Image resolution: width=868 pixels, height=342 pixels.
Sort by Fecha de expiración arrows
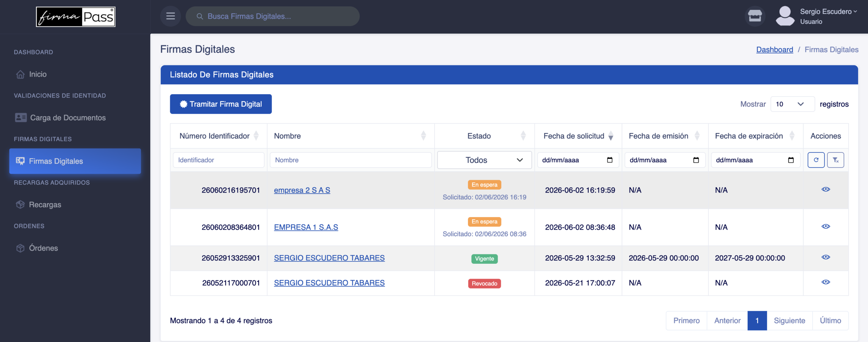tap(792, 136)
